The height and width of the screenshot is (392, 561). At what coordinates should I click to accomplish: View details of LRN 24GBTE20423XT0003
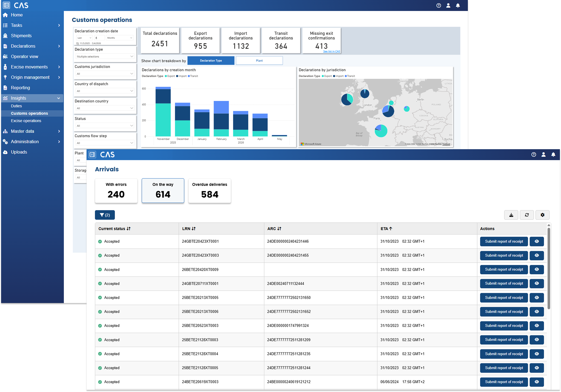(537, 256)
